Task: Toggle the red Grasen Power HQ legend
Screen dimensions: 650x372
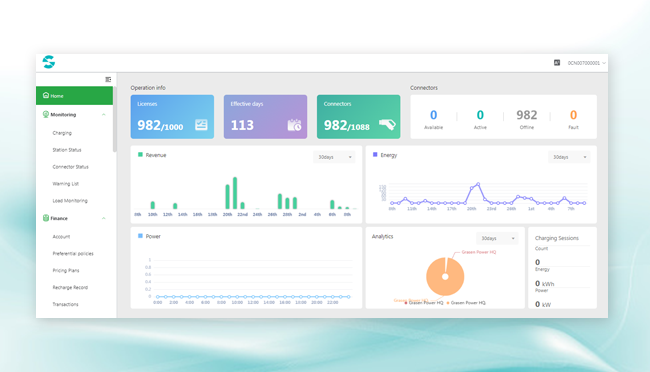Action: (424, 303)
